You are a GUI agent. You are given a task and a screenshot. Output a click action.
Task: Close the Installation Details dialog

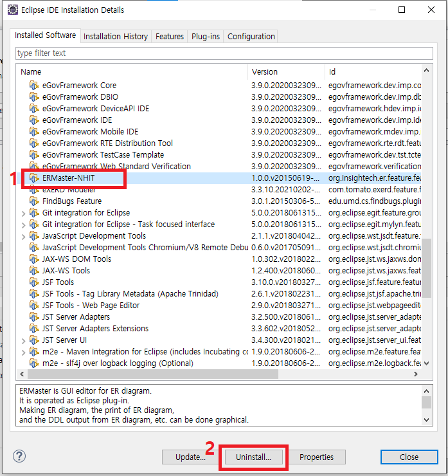click(x=409, y=457)
